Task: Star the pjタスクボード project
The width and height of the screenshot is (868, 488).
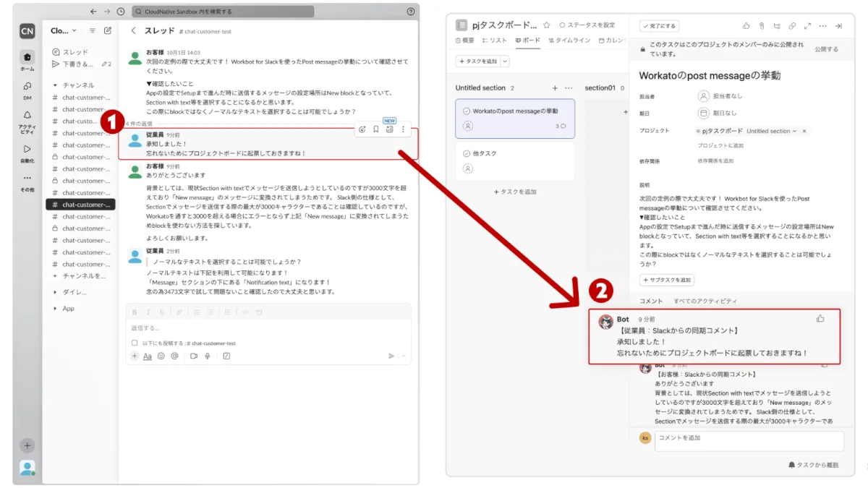Action: click(547, 25)
